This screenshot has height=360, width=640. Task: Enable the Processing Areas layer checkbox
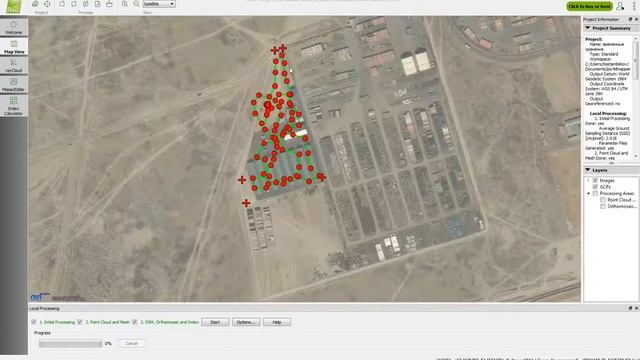(x=595, y=193)
